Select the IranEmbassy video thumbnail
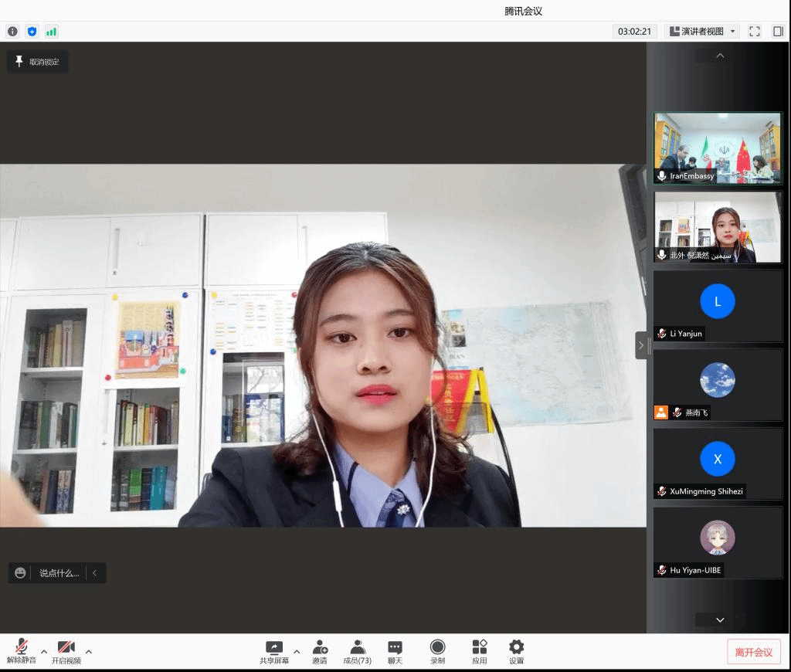 pos(718,148)
